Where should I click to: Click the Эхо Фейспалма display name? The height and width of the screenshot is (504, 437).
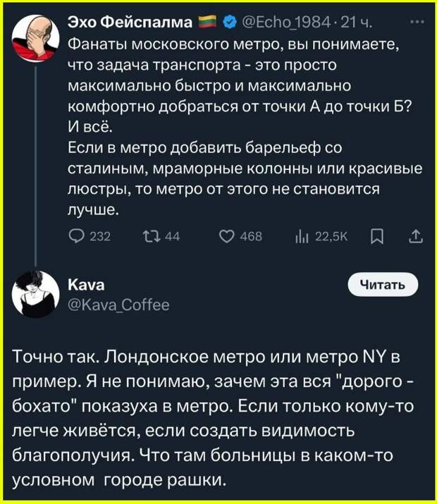tap(130, 23)
